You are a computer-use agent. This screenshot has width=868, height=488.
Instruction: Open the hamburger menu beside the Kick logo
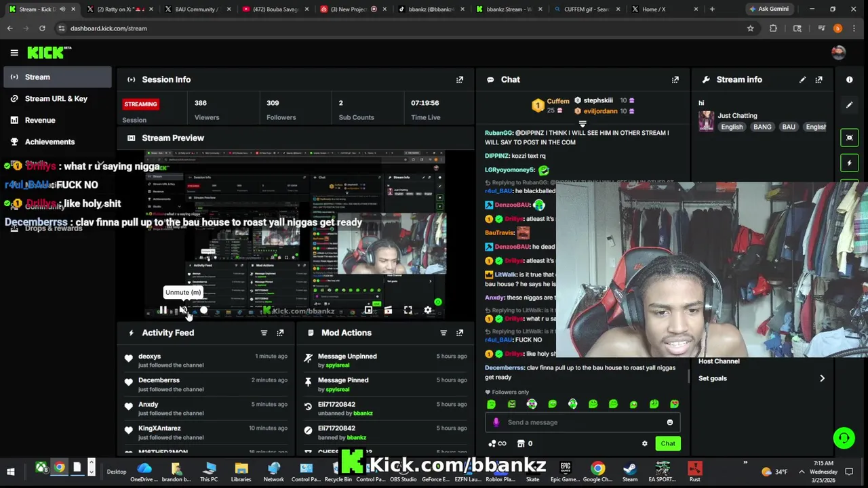click(14, 52)
